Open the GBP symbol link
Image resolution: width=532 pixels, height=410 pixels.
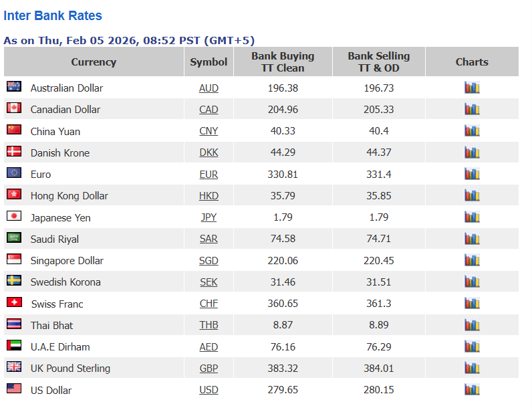pyautogui.click(x=209, y=369)
